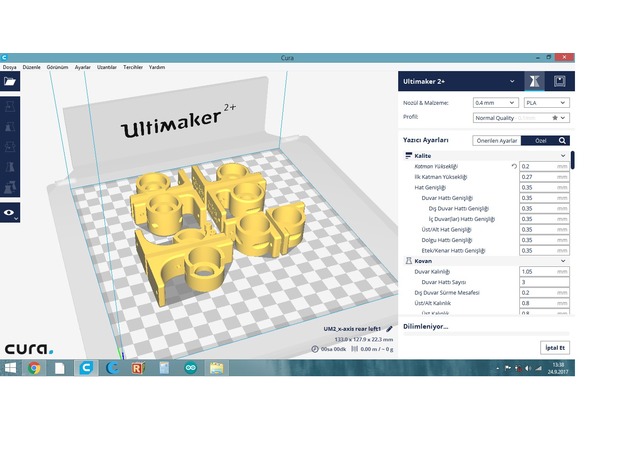Collapse the Kovan section chevron
This screenshot has height=472, width=628.
[563, 261]
